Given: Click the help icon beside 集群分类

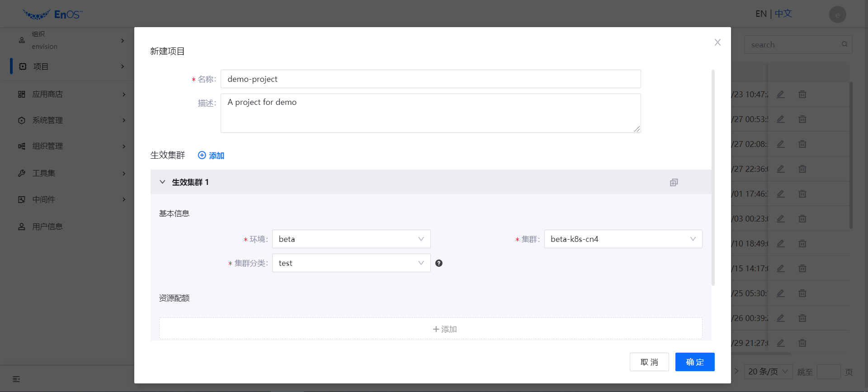Looking at the screenshot, I should point(439,263).
